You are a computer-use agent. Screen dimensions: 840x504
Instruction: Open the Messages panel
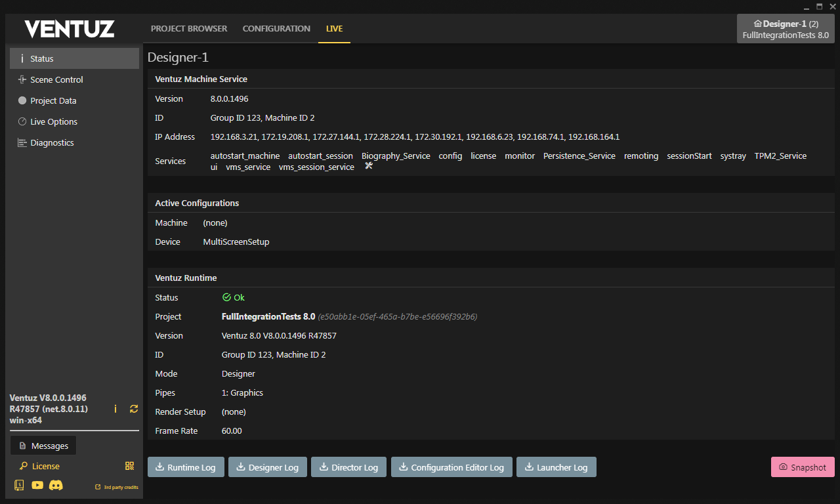[x=43, y=446]
